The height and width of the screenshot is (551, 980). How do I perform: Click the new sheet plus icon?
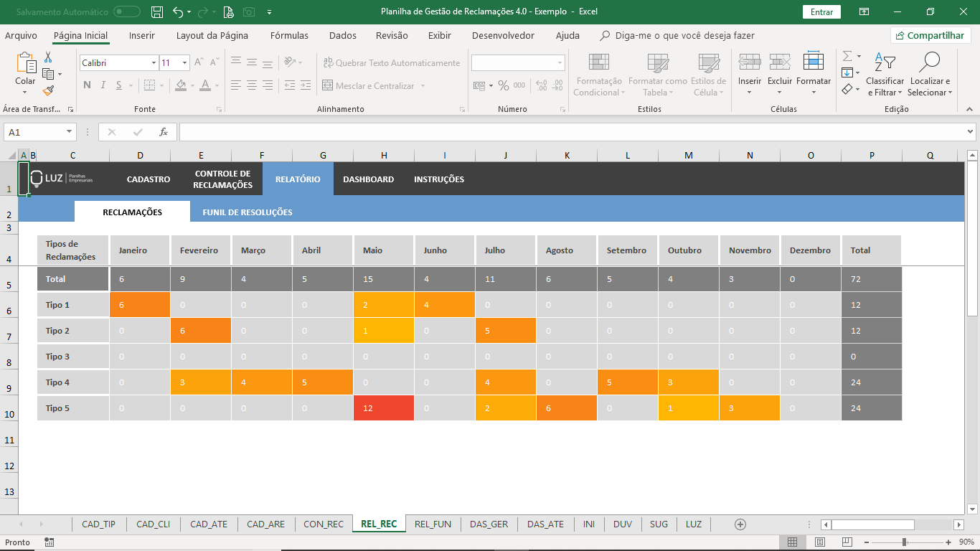pos(740,524)
